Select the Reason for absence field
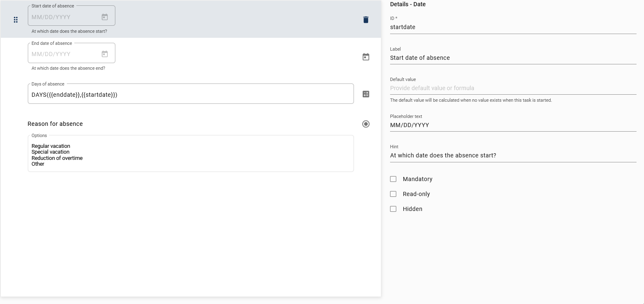The image size is (644, 304). point(55,124)
